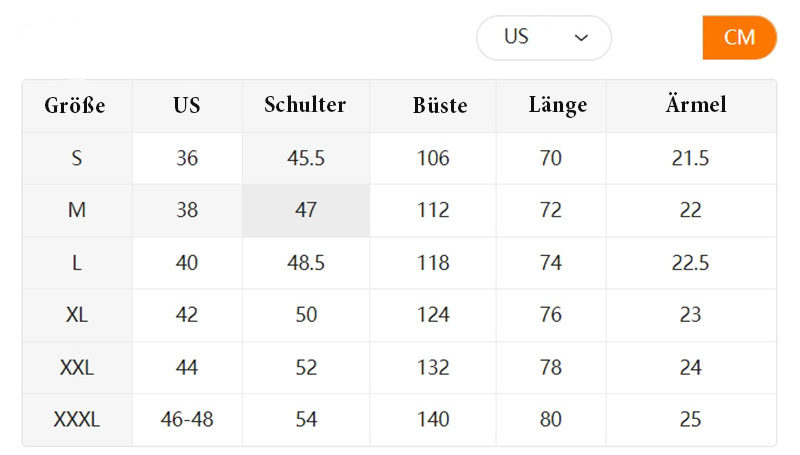Select the Länge column header
Image resolution: width=800 pixels, height=455 pixels.
pyautogui.click(x=557, y=105)
